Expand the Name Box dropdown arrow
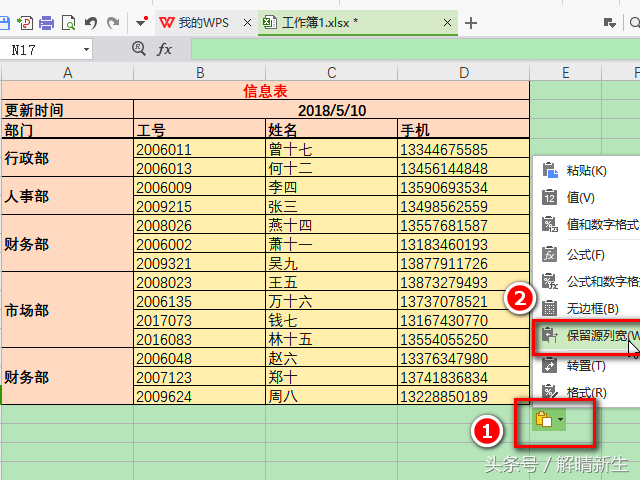640x480 pixels. point(86,50)
